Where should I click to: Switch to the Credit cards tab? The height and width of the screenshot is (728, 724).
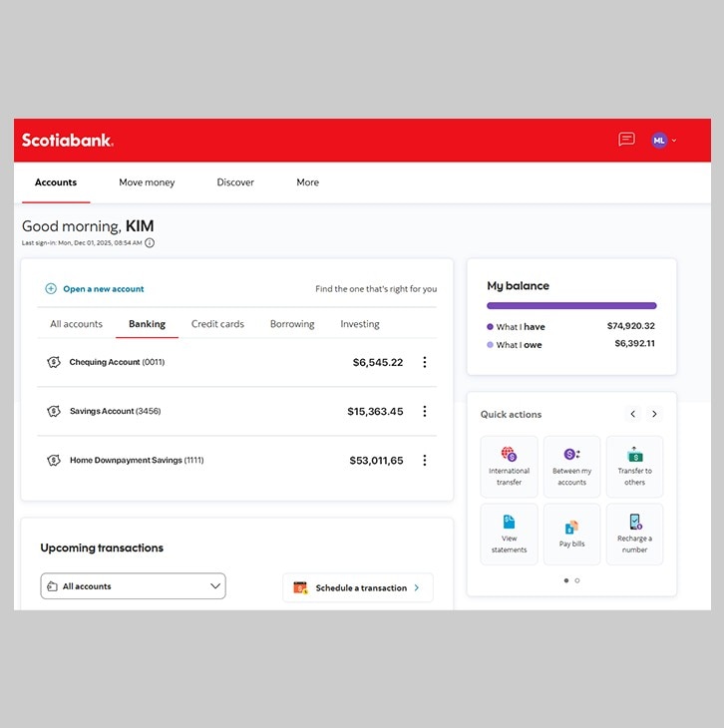[217, 324]
